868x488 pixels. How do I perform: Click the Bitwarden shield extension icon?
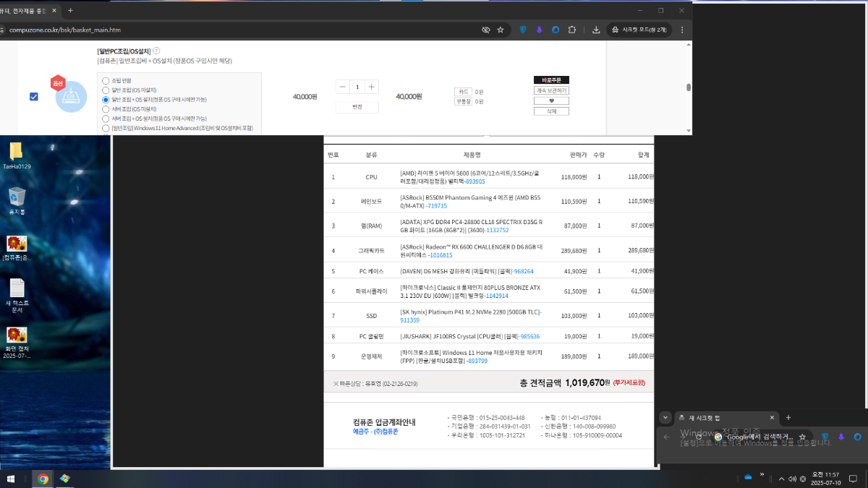tap(523, 30)
